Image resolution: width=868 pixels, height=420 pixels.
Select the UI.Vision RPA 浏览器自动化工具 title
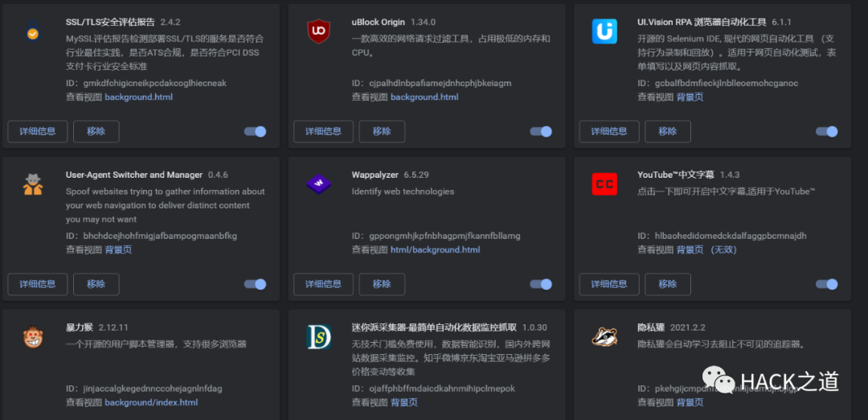tap(702, 23)
